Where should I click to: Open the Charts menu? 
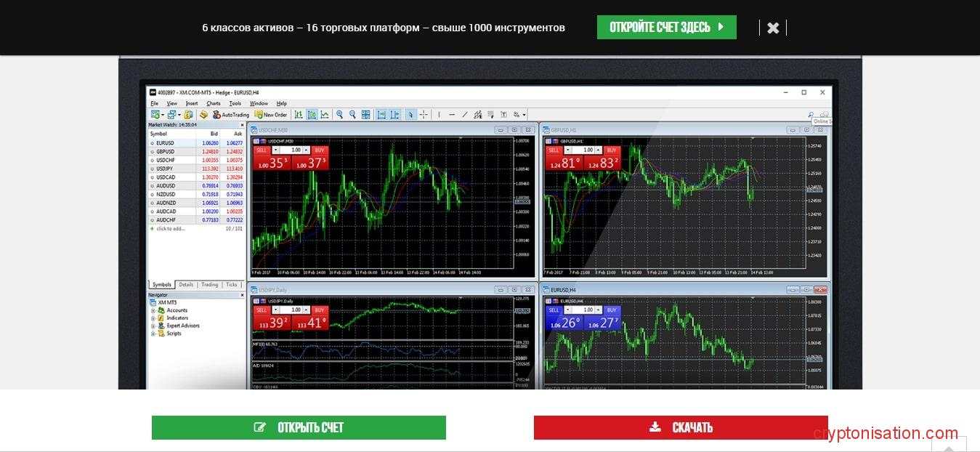point(214,103)
